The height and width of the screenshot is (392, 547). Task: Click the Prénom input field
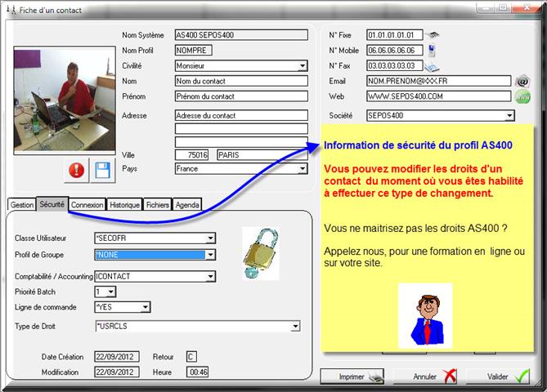point(241,96)
